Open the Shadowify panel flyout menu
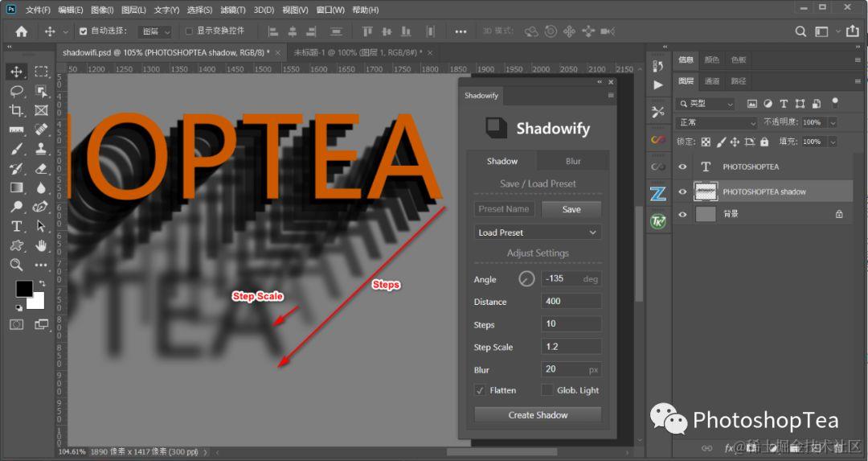The height and width of the screenshot is (461, 868). point(611,95)
